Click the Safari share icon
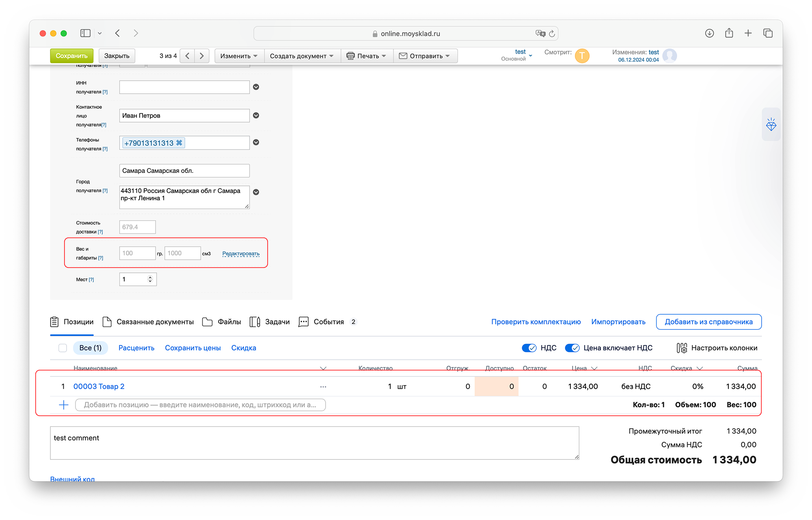The image size is (812, 520). click(729, 33)
